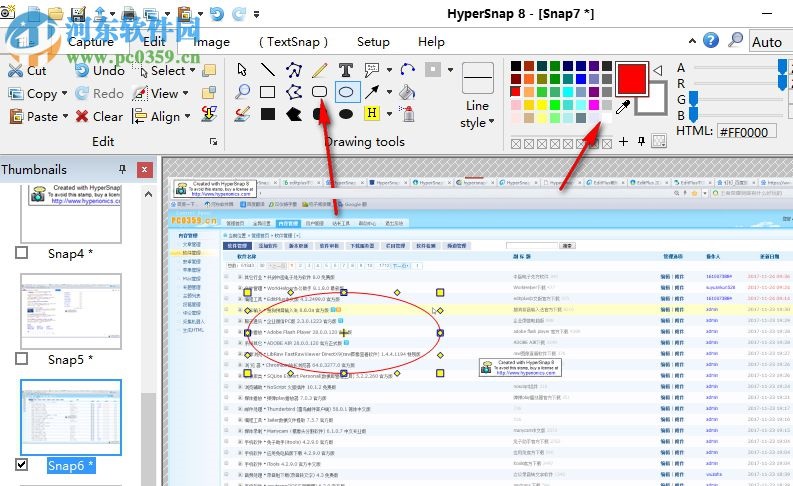Select the curve arc tool
Screen dimensions: 793x486
(407, 69)
